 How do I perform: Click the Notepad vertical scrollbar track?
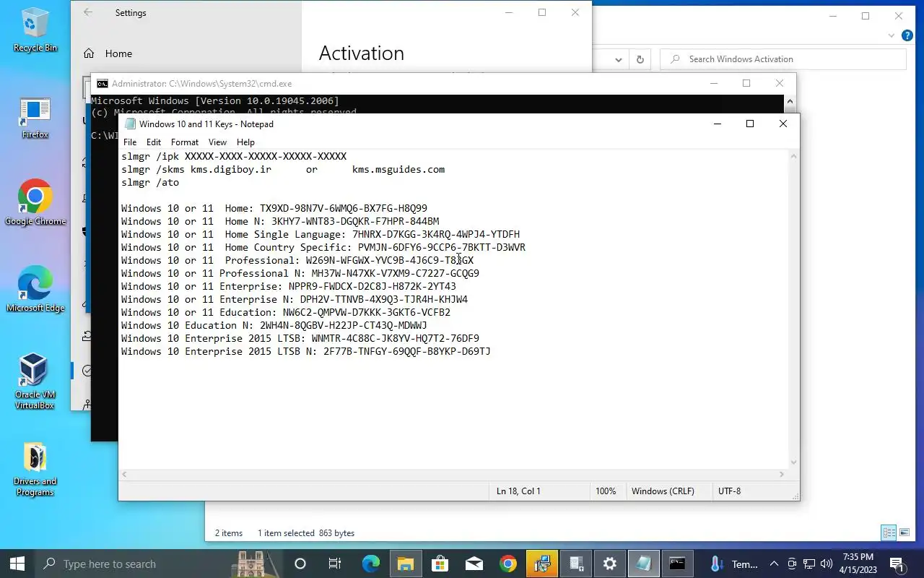[794, 309]
